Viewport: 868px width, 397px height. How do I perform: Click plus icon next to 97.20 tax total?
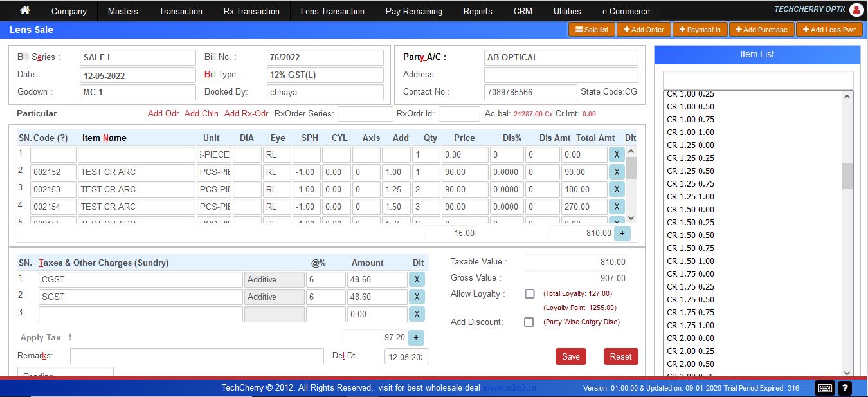point(415,337)
